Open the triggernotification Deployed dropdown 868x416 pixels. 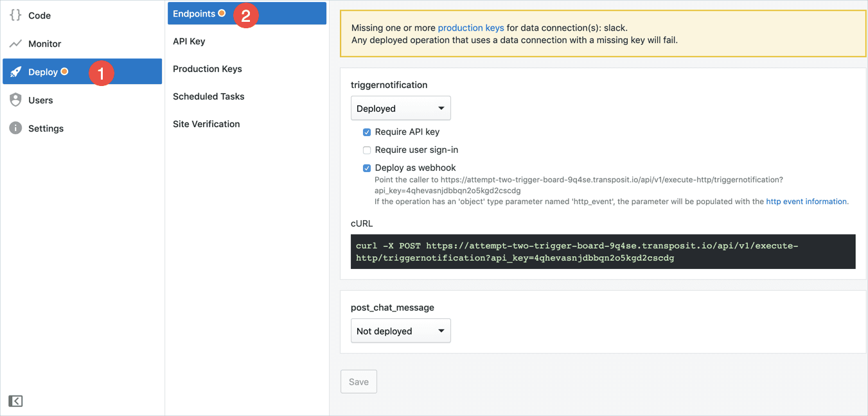(400, 108)
